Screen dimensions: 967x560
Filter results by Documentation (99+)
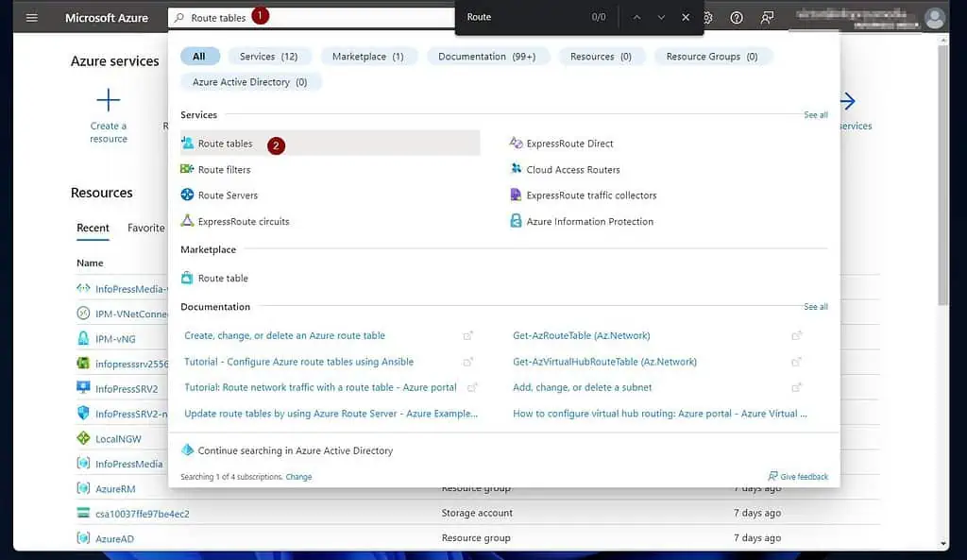pyautogui.click(x=486, y=57)
